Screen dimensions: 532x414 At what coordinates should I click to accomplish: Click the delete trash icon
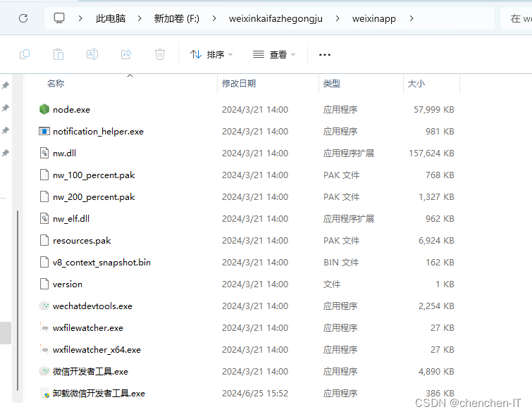[x=160, y=54]
